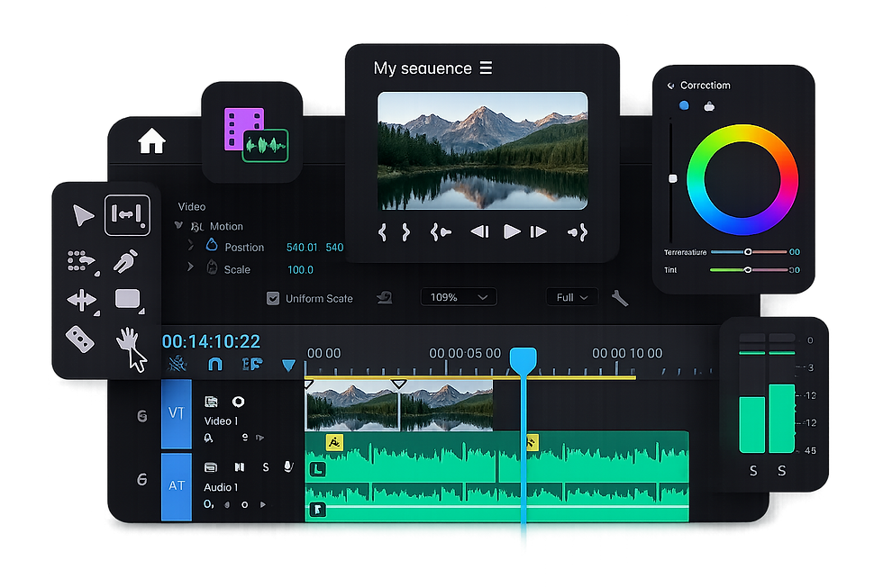This screenshot has width=883, height=588.
Task: Click the blue marker triangle icon in timeline
Action: coord(288,366)
